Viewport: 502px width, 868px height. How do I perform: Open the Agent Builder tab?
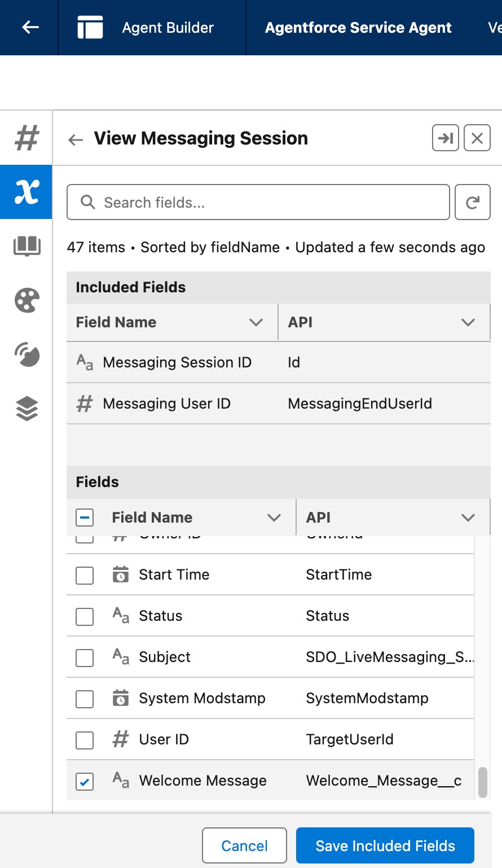[168, 28]
